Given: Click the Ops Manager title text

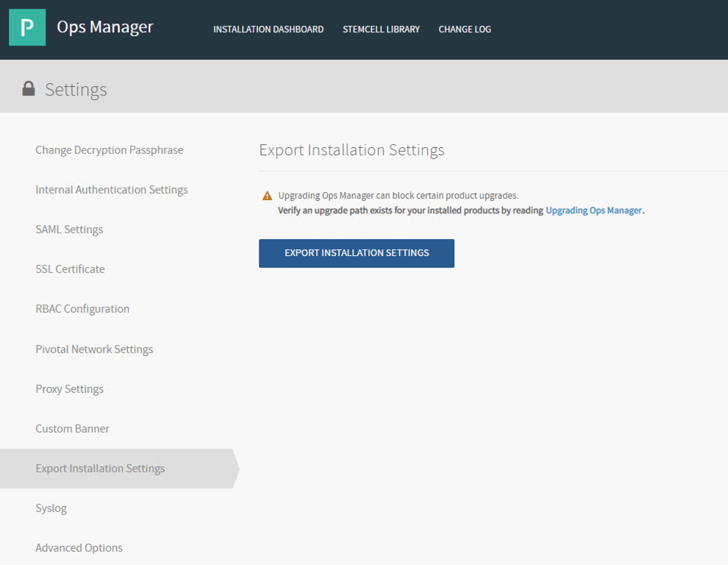Looking at the screenshot, I should pyautogui.click(x=105, y=27).
